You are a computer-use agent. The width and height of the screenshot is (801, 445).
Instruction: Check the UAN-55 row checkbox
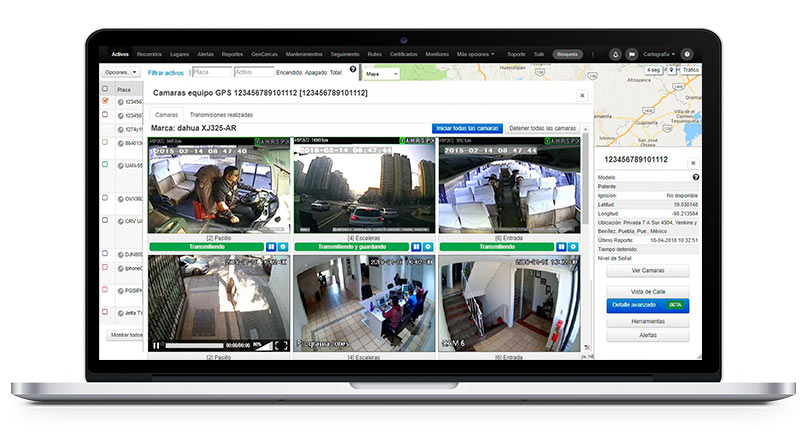tap(105, 165)
